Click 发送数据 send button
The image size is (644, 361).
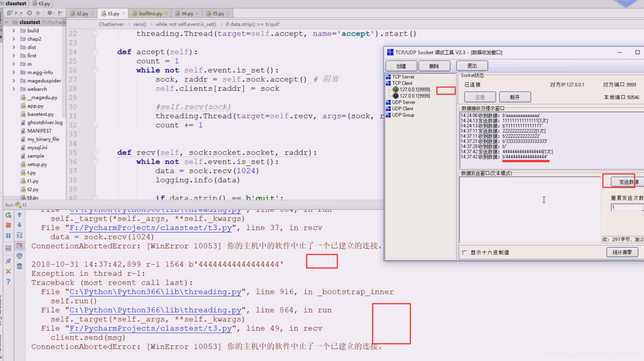tap(627, 182)
